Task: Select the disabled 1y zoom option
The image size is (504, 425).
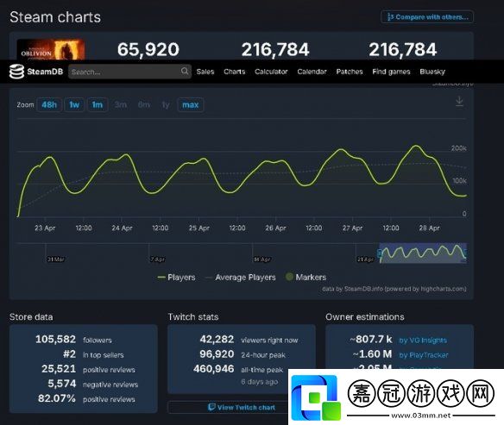Action: [x=165, y=104]
